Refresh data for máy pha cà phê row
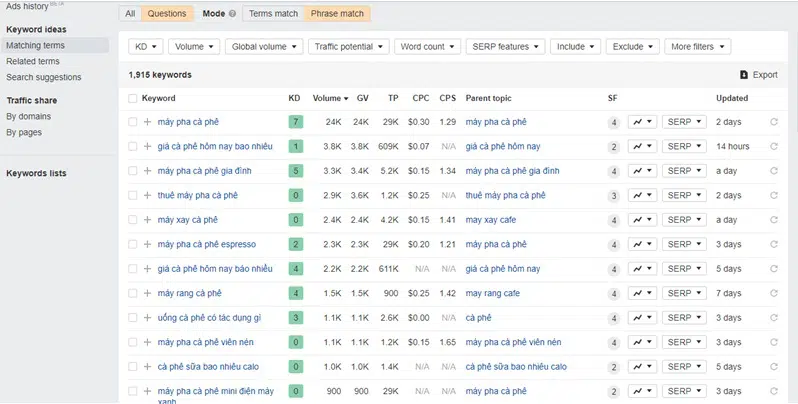Viewport: 798px width, 404px height. point(774,122)
